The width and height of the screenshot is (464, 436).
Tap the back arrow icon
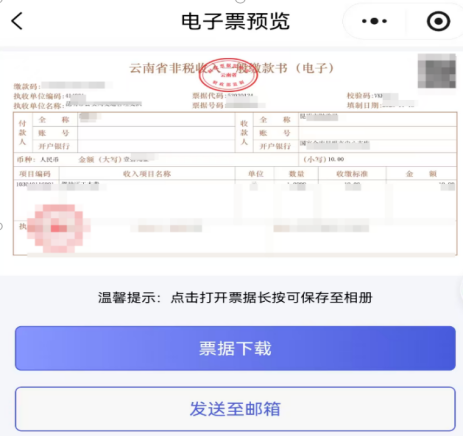pyautogui.click(x=17, y=21)
